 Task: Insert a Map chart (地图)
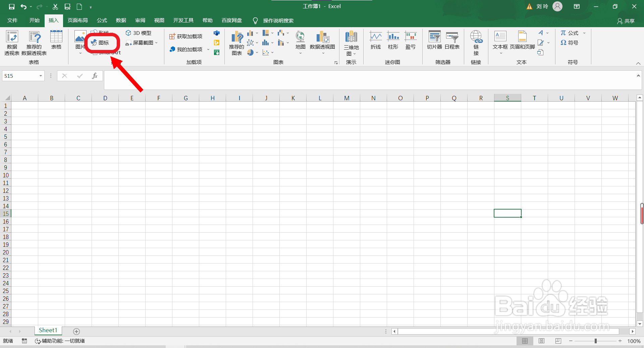tap(300, 43)
